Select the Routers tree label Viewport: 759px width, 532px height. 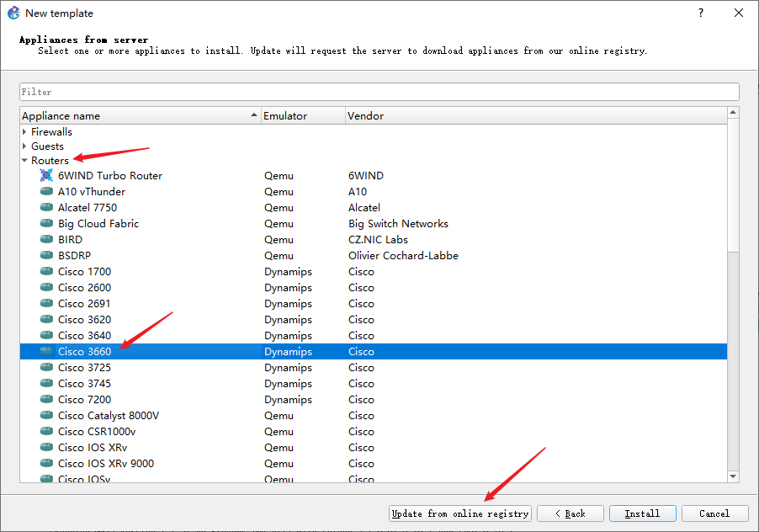click(50, 160)
